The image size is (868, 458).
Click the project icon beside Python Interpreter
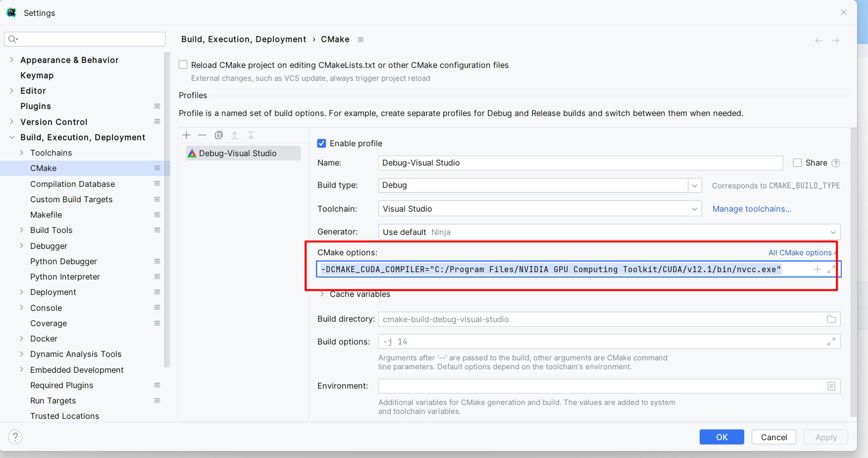point(157,277)
